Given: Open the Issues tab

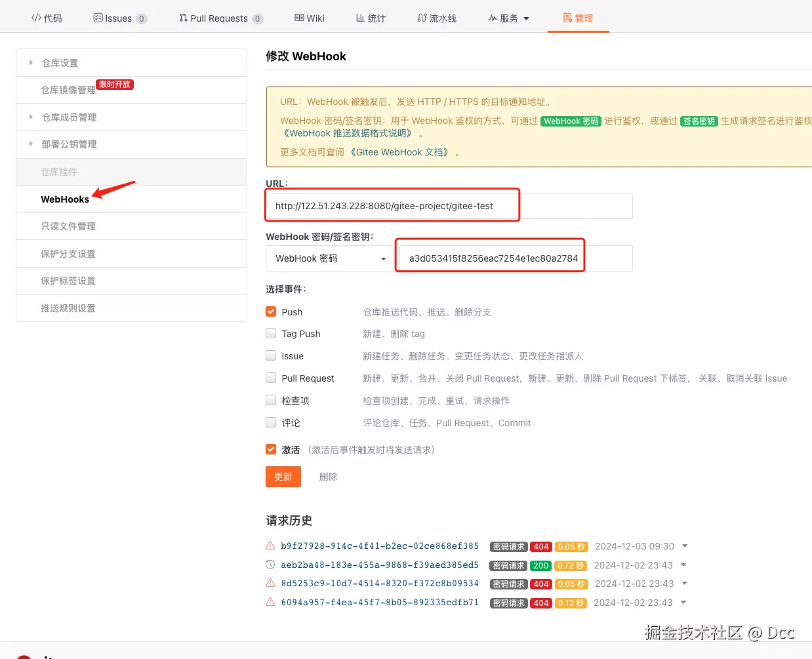Looking at the screenshot, I should (x=120, y=18).
